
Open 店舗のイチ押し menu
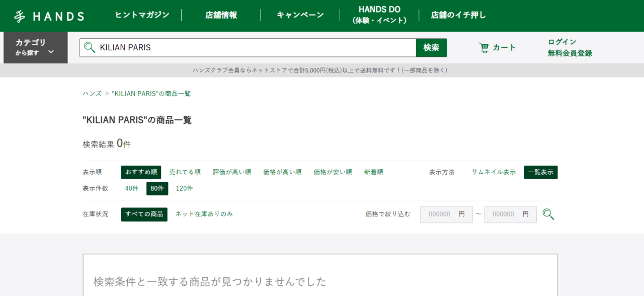click(458, 15)
